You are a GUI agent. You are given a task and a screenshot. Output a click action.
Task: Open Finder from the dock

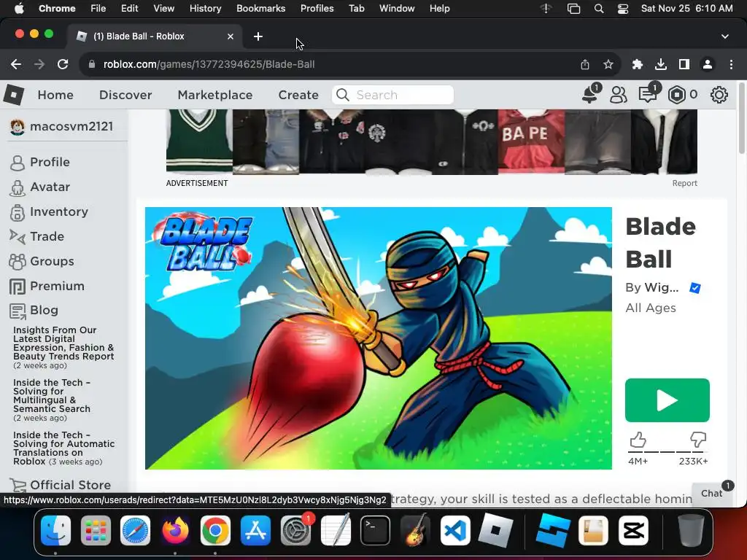(x=55, y=530)
